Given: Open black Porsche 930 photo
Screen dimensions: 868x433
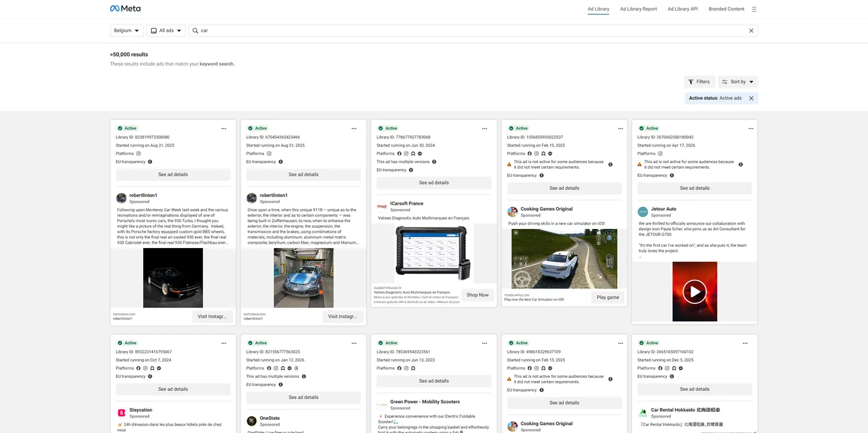Looking at the screenshot, I should 173,278.
